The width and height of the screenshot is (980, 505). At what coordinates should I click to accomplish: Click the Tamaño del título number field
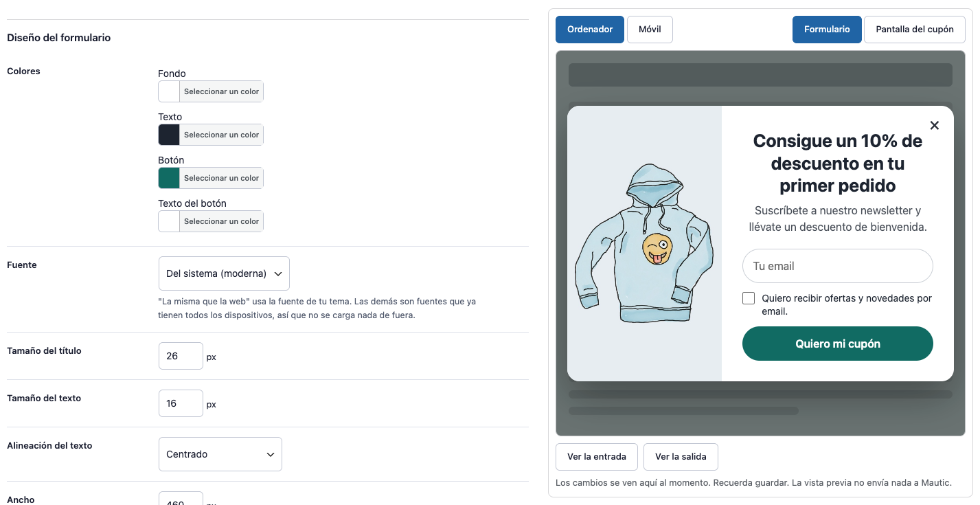coord(181,356)
